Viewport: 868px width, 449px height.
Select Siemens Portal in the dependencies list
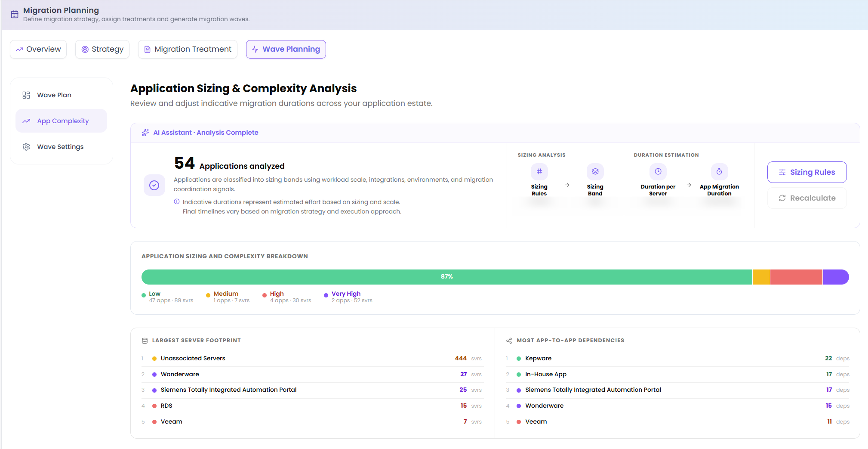point(677,390)
